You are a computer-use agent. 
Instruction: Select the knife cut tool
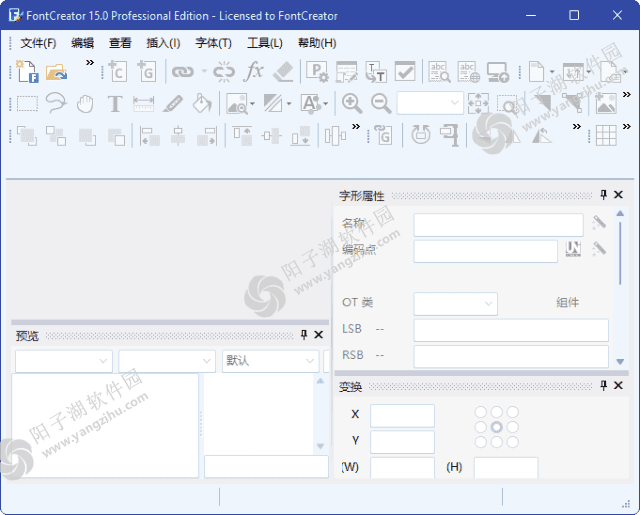point(173,104)
